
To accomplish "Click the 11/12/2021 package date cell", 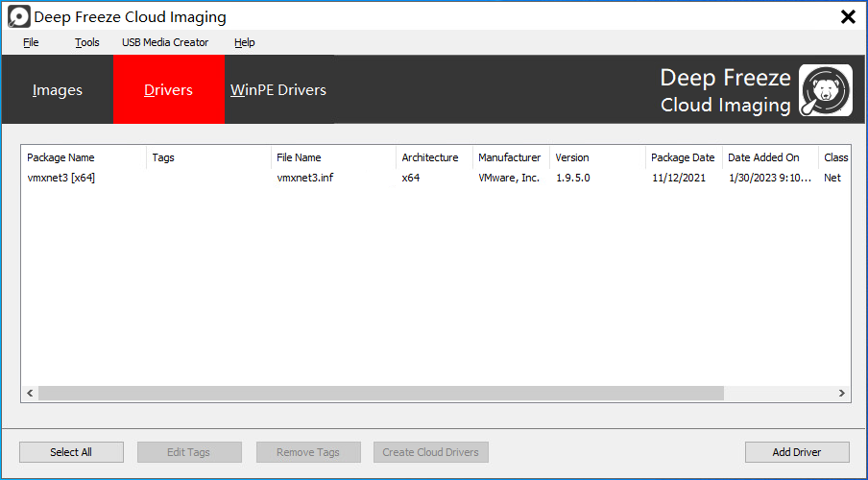I will (x=679, y=178).
